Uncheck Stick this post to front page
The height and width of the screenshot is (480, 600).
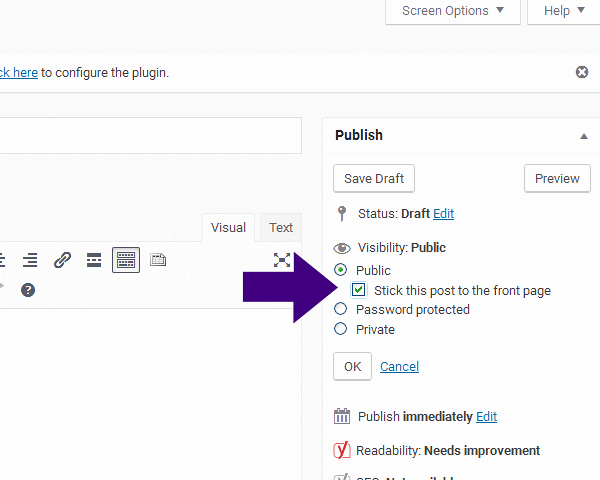pyautogui.click(x=359, y=290)
